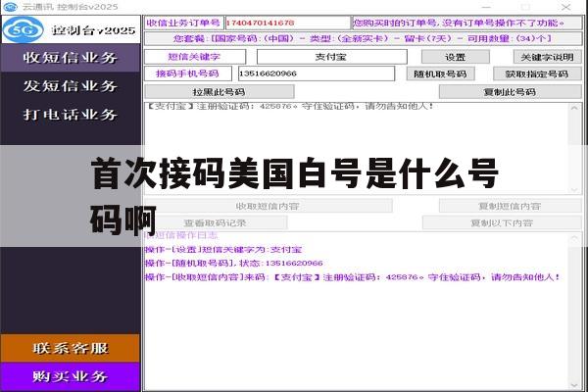Click 拉黑此号码 button
The image size is (588, 392).
click(x=220, y=92)
